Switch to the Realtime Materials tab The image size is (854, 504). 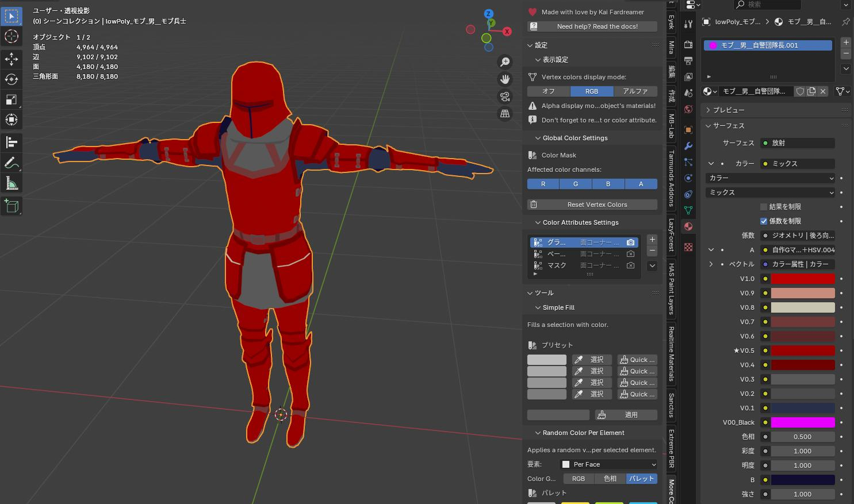tap(671, 353)
